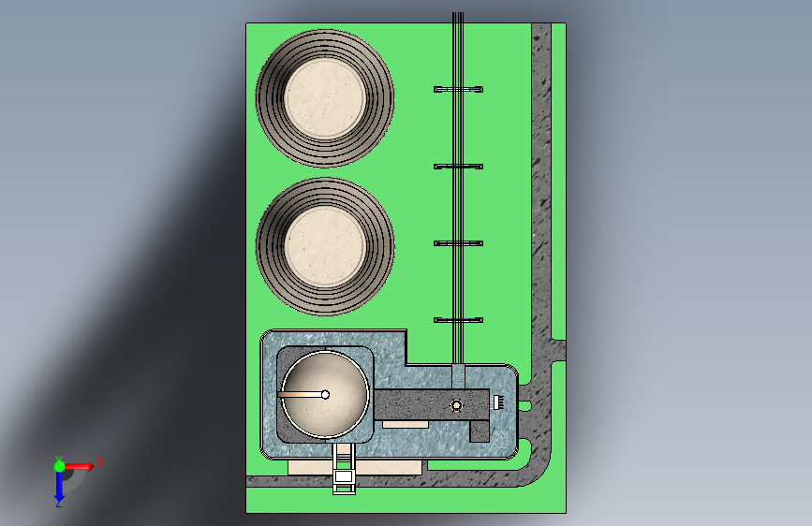The image size is (812, 526).
Task: Click the red X axis arrow on triad
Action: [x=81, y=466]
